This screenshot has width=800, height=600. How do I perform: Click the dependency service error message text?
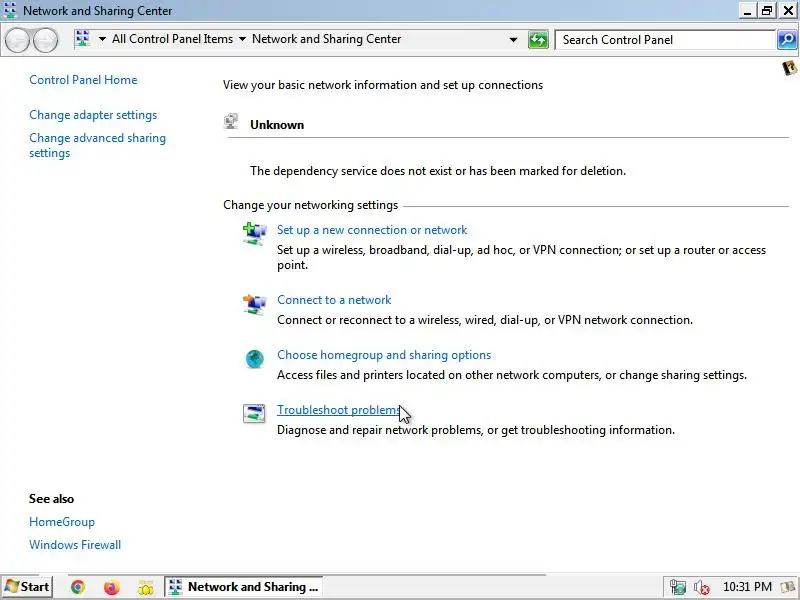click(438, 171)
